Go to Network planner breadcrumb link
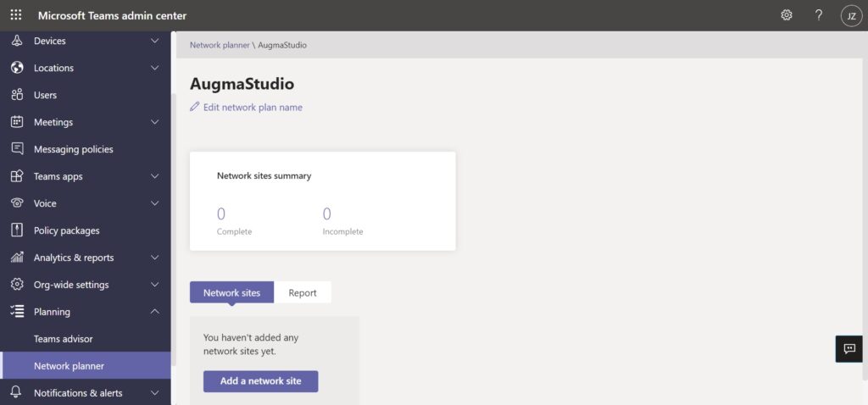Image resolution: width=868 pixels, height=405 pixels. pyautogui.click(x=220, y=45)
